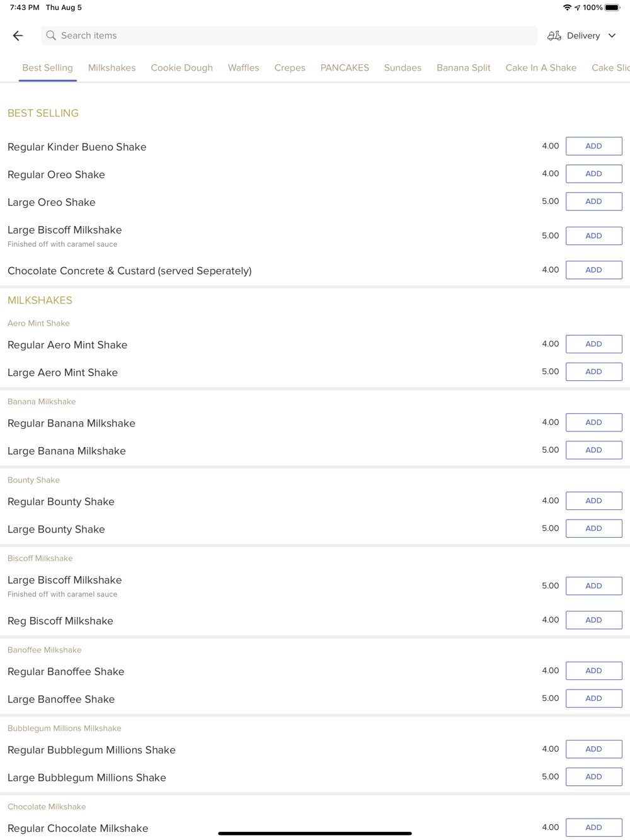Viewport: 630px width, 840px height.
Task: Tap the Wi-Fi status icon
Action: (x=567, y=8)
